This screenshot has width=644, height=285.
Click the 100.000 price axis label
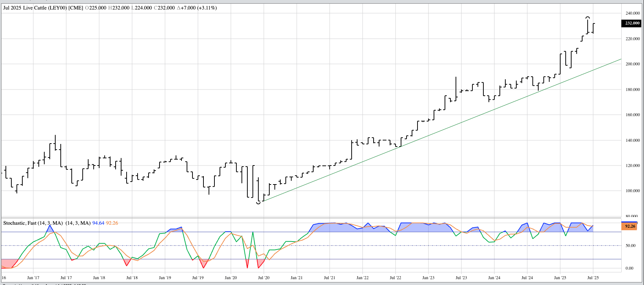click(633, 191)
